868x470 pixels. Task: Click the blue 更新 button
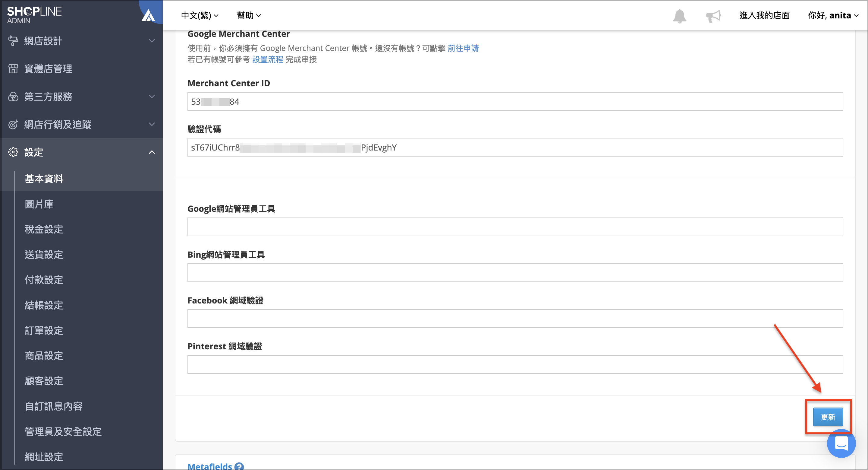(x=828, y=417)
